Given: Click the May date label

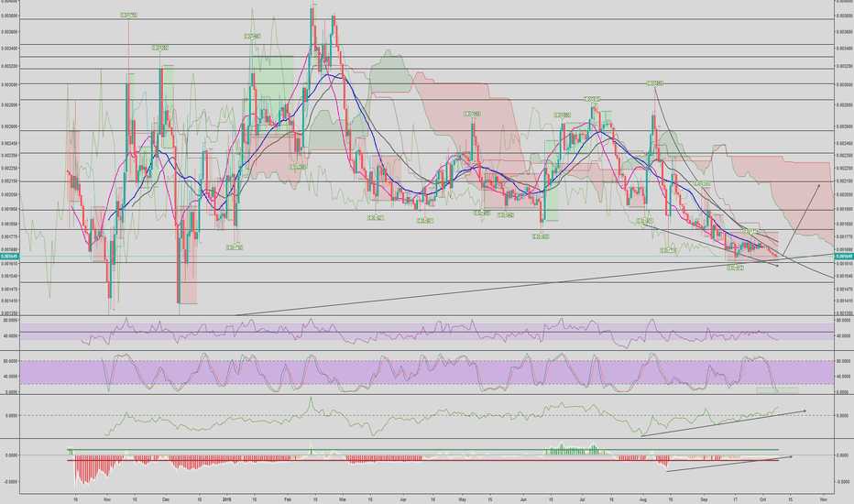Looking at the screenshot, I should tap(463, 499).
